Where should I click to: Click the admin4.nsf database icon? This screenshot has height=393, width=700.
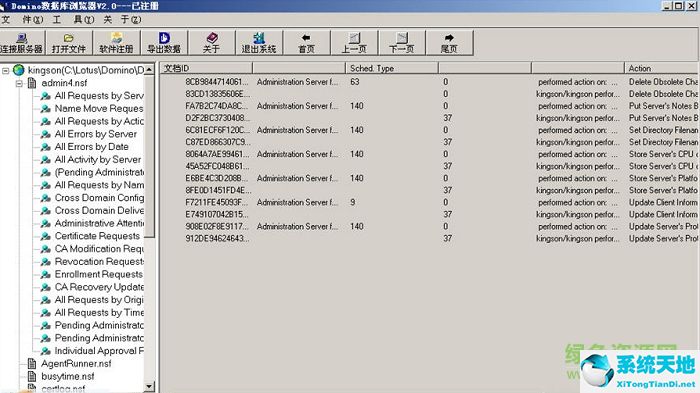[x=32, y=83]
